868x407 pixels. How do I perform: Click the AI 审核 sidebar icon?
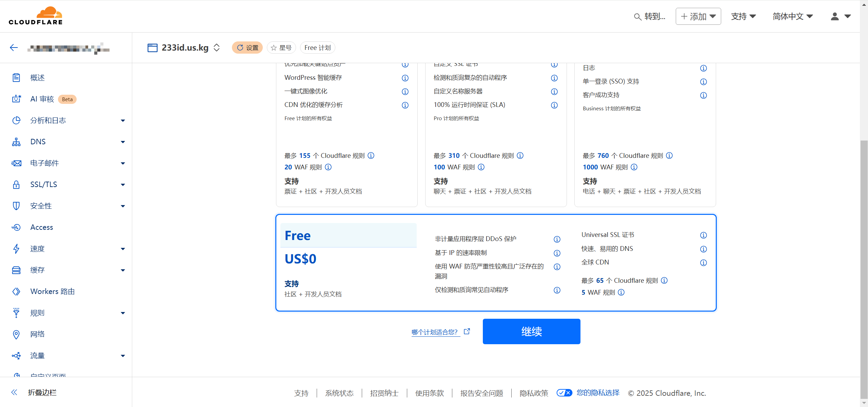click(16, 99)
